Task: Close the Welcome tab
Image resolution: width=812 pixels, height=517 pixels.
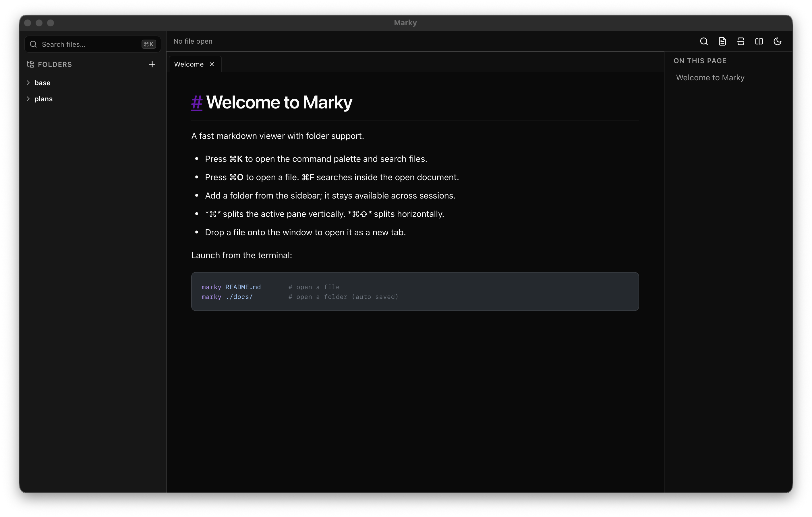Action: pos(212,64)
